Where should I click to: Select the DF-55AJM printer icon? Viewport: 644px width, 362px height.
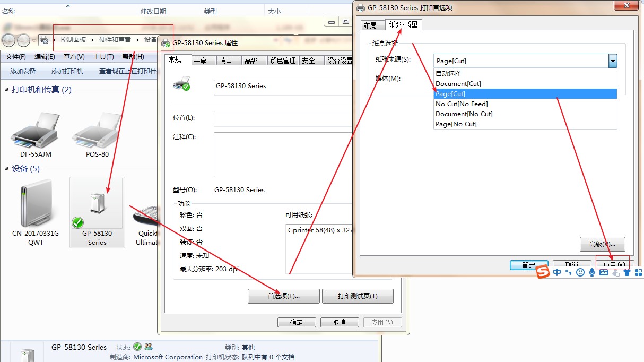[36, 131]
